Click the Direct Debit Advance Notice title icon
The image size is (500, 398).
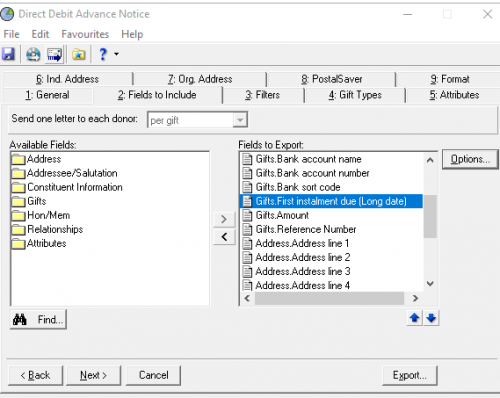pyautogui.click(x=7, y=14)
